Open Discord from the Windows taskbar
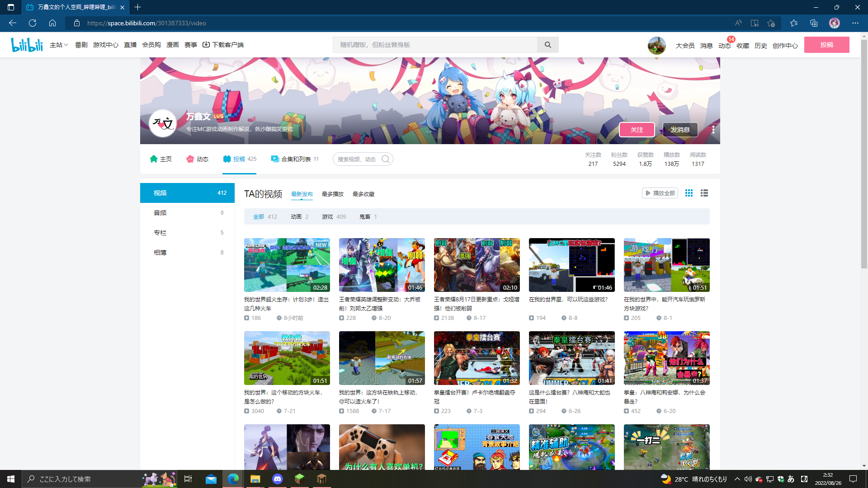Image resolution: width=868 pixels, height=488 pixels. coord(278,479)
